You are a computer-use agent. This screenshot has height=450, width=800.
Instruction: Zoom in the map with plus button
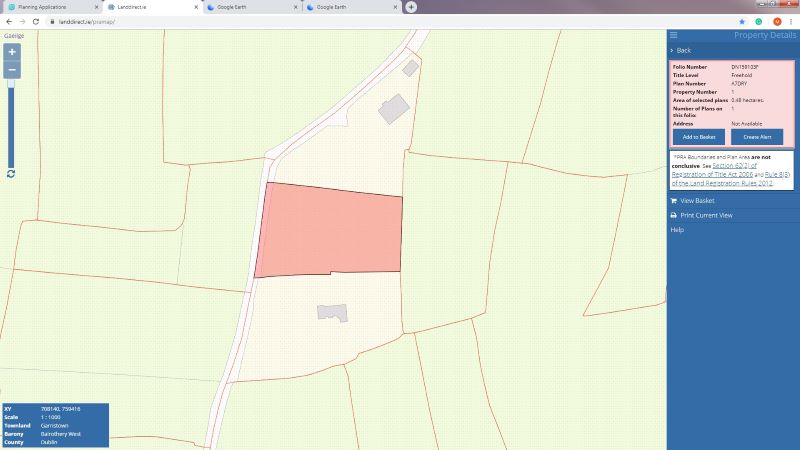(12, 52)
